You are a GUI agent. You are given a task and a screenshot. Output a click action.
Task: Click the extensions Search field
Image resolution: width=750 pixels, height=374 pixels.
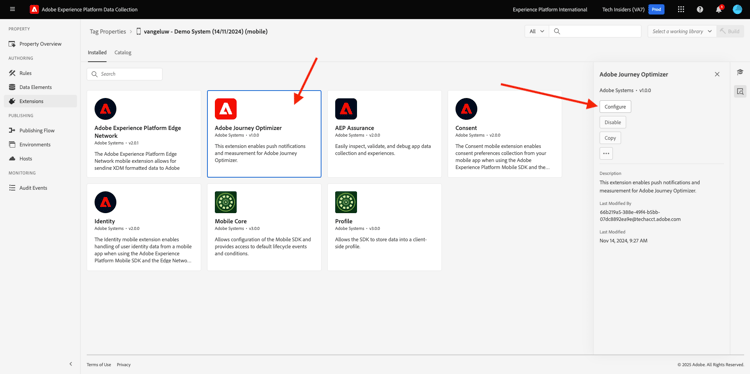pyautogui.click(x=125, y=74)
